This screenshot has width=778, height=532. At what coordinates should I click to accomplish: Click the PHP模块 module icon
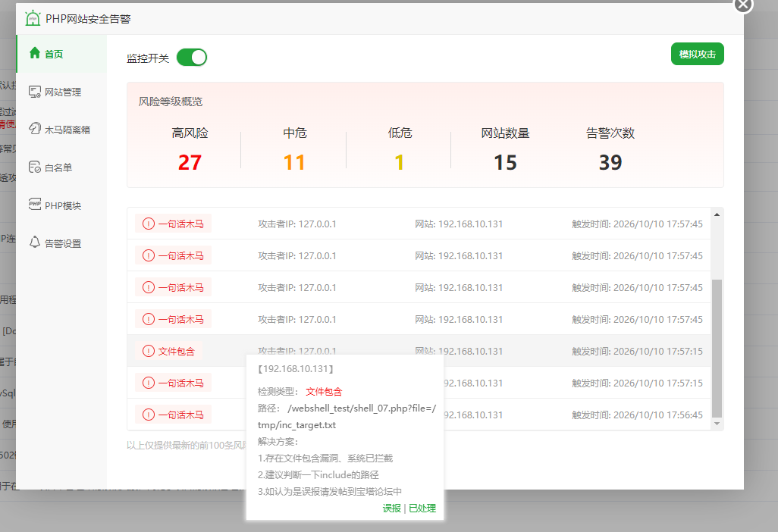pos(35,205)
